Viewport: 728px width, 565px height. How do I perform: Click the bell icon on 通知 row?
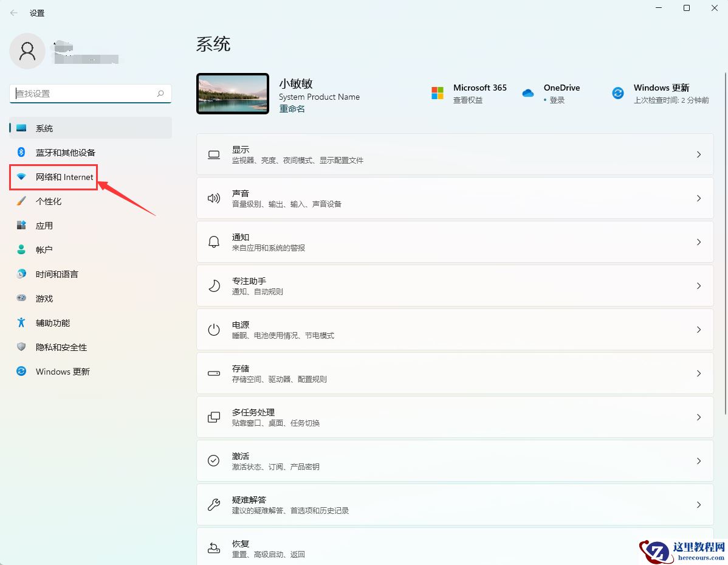coord(213,241)
